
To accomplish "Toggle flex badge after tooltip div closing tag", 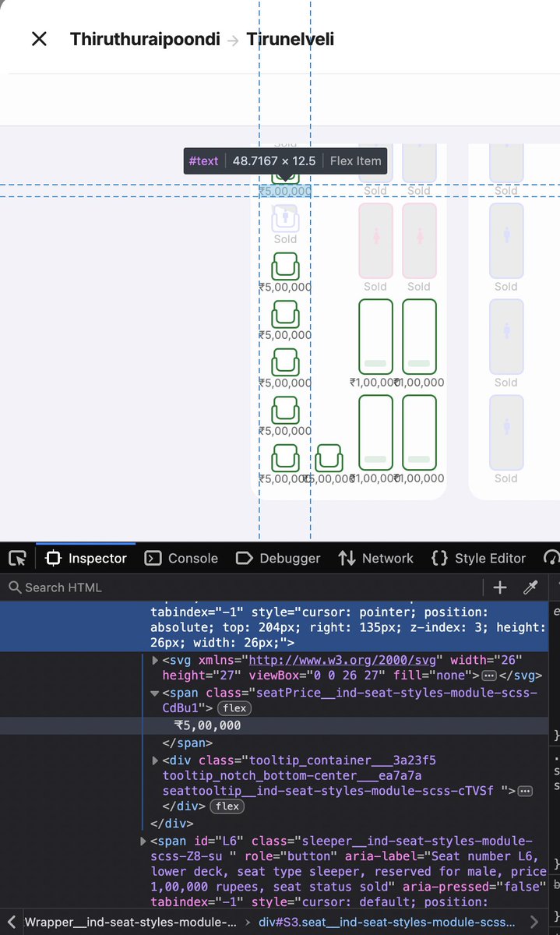I will (x=227, y=806).
